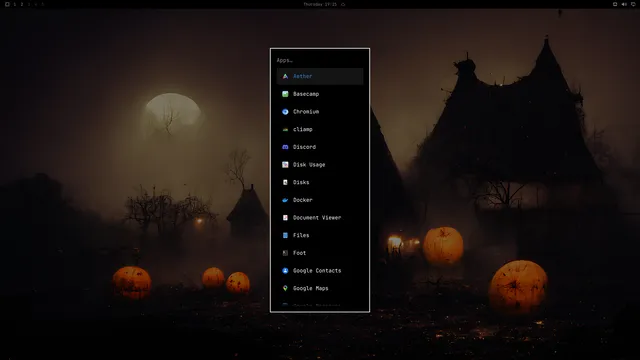Launch Docker from the list
640x360 pixels.
(x=320, y=200)
